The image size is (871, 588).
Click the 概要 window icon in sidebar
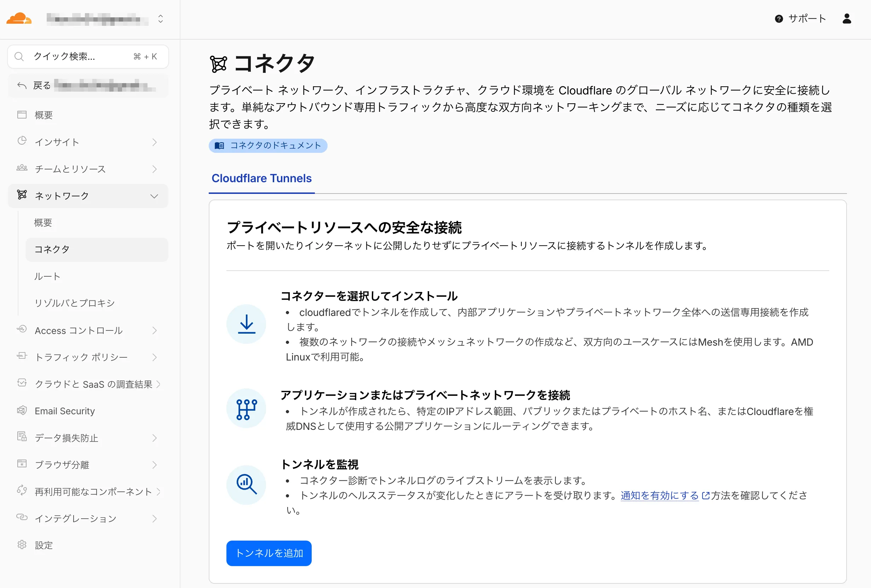click(22, 115)
